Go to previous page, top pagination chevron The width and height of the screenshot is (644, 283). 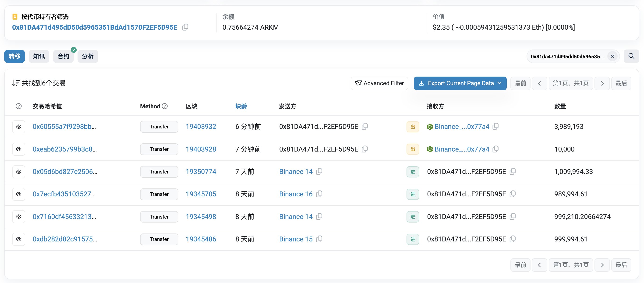539,83
